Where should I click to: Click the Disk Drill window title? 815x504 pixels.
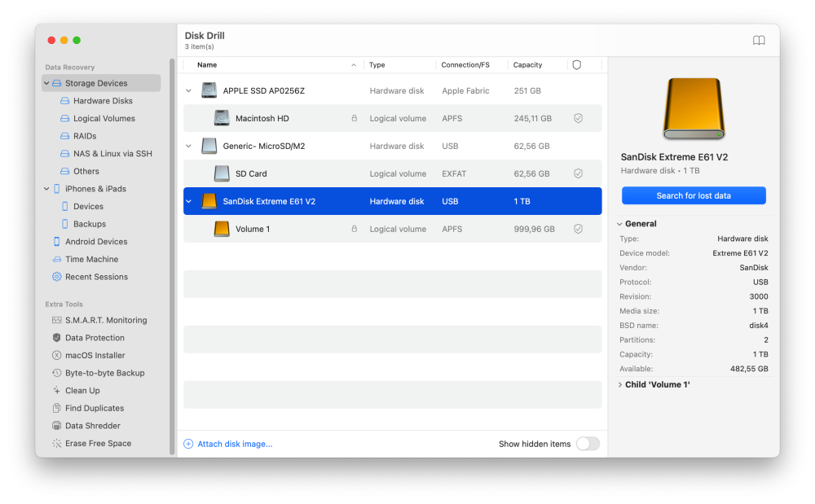[x=205, y=36]
